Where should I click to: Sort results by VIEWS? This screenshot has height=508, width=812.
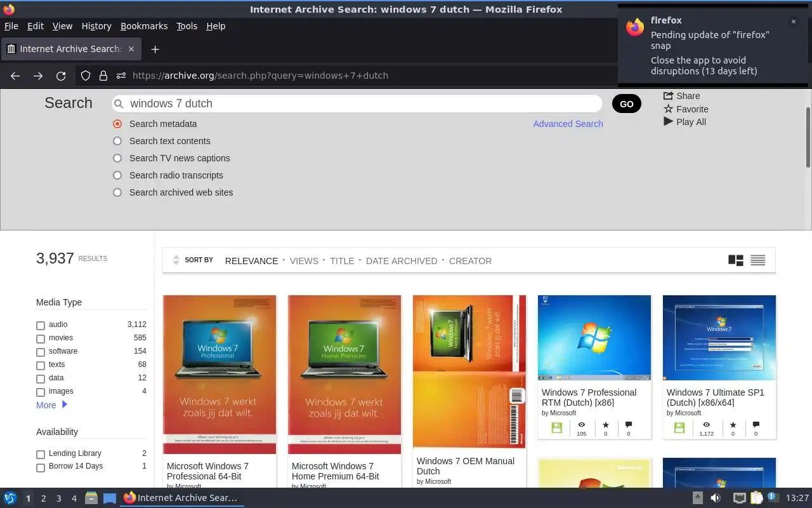point(304,261)
